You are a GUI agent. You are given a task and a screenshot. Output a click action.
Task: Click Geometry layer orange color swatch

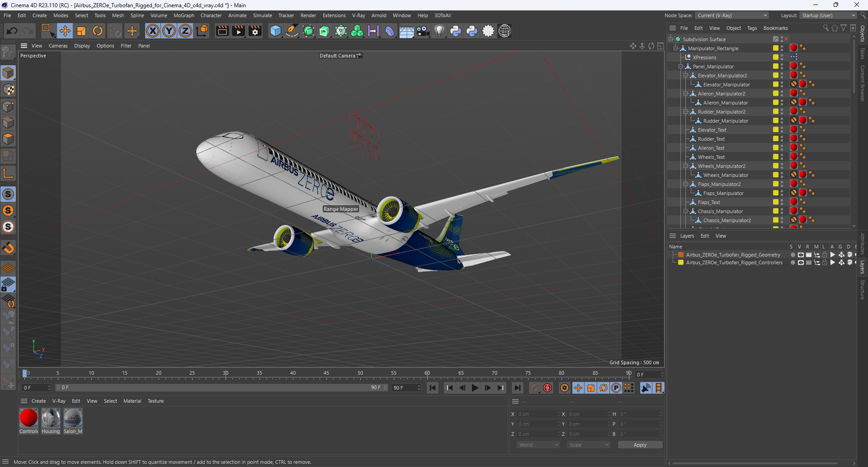[680, 255]
